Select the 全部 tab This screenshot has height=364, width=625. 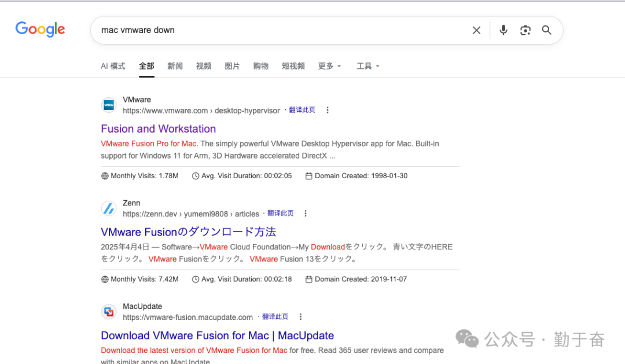pyautogui.click(x=146, y=66)
